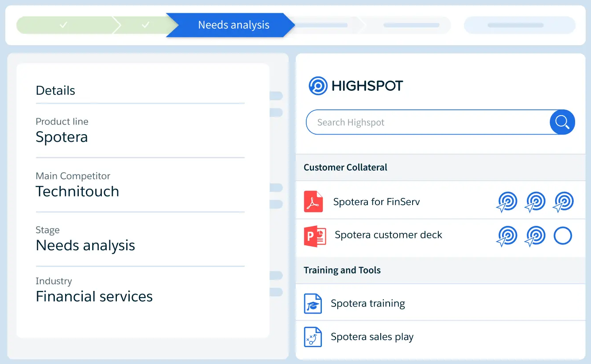Click the Main Competitor field label

73,176
